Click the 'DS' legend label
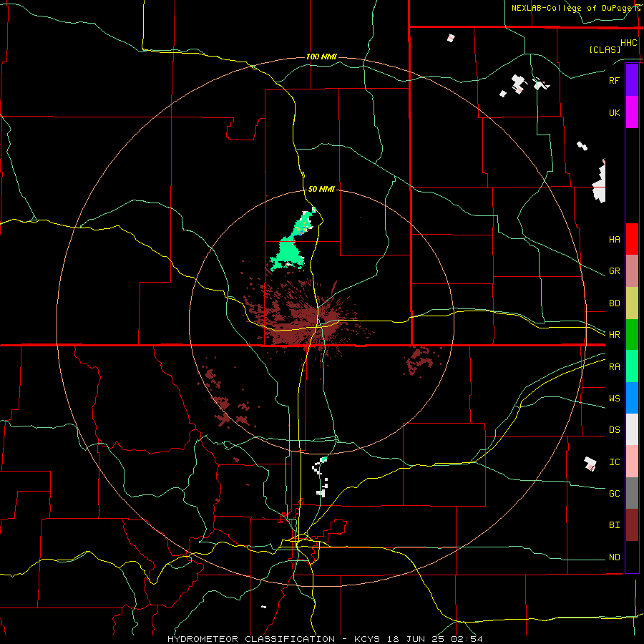The width and height of the screenshot is (644, 644). pyautogui.click(x=614, y=430)
